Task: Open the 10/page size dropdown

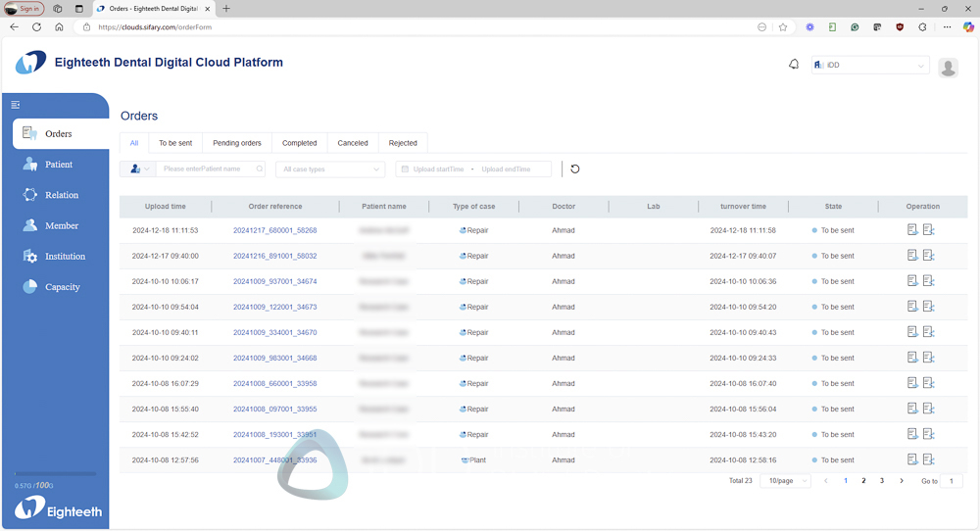Action: [x=788, y=481]
